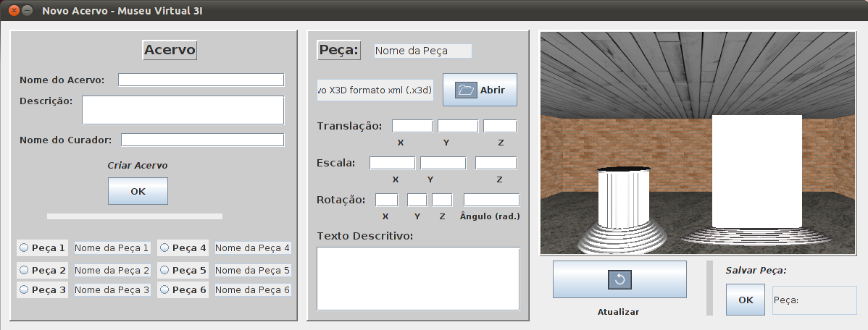
Task: Click the Acervo header button
Action: [170, 51]
